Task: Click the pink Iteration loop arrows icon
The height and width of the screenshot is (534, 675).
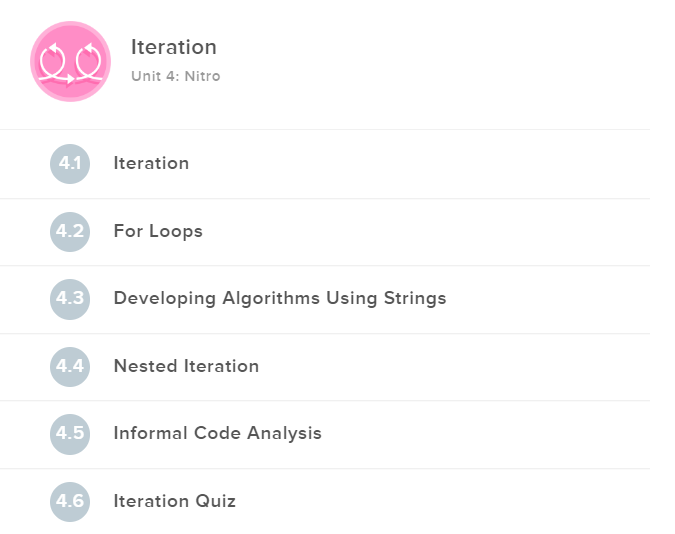Action: [70, 62]
